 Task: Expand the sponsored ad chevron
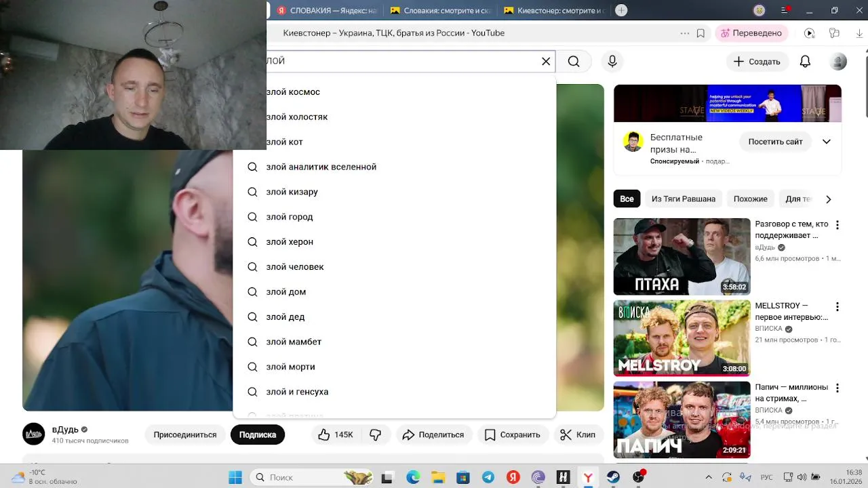(827, 142)
